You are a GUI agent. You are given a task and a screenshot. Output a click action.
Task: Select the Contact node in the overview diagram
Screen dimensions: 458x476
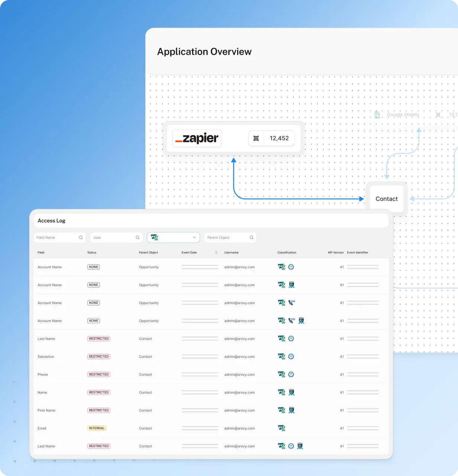point(387,199)
